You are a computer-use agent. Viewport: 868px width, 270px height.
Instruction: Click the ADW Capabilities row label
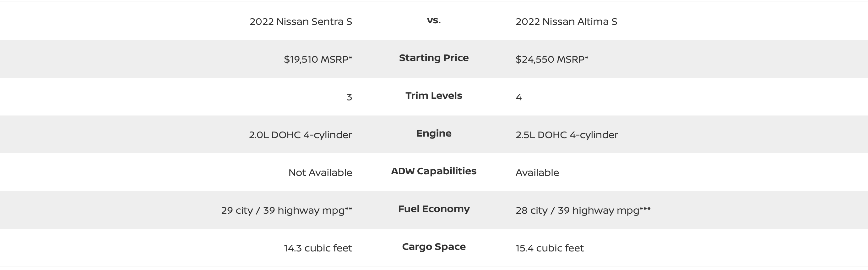[434, 171]
